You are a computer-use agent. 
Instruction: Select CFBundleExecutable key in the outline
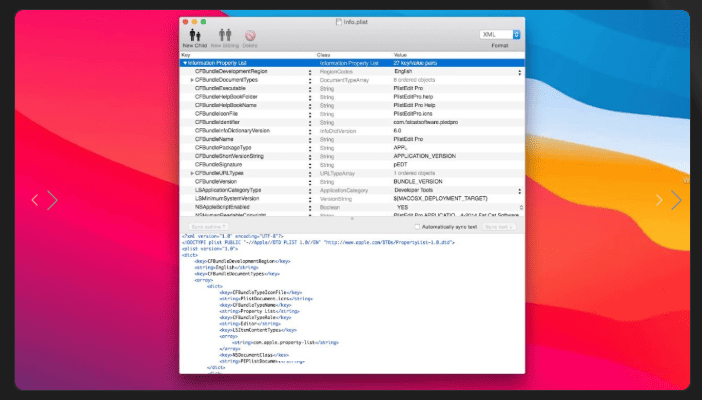[220, 89]
